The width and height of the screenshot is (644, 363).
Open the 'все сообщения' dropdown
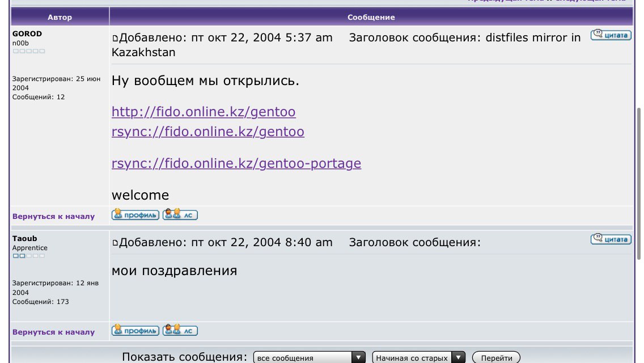[310, 358]
